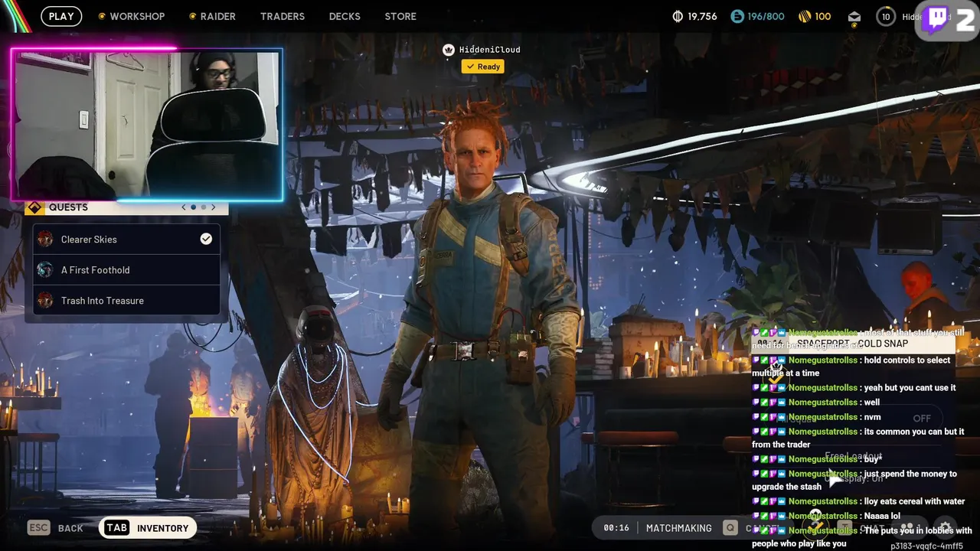The image size is (980, 551).
Task: Click the gold striped currency icon beside 100
Action: (x=805, y=16)
